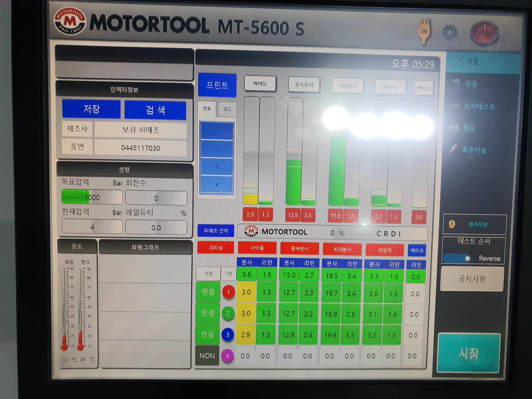The image size is (532, 399).
Task: Click the 오후 05:29 clock
Action: point(413,64)
